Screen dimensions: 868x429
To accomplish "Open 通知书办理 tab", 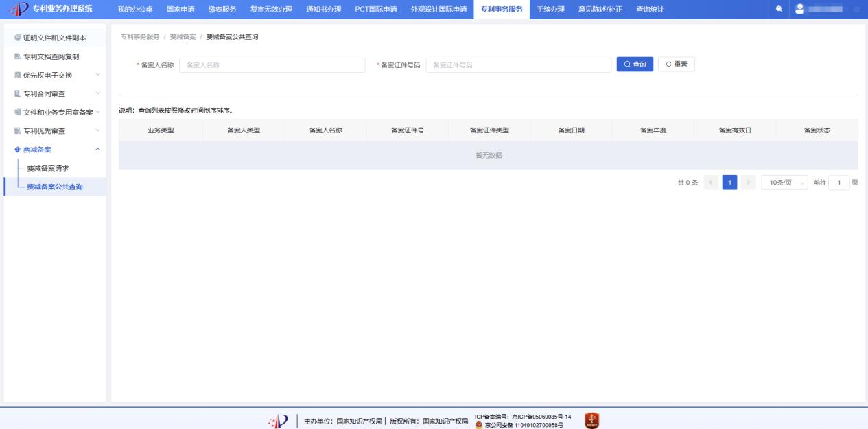I will (x=323, y=9).
